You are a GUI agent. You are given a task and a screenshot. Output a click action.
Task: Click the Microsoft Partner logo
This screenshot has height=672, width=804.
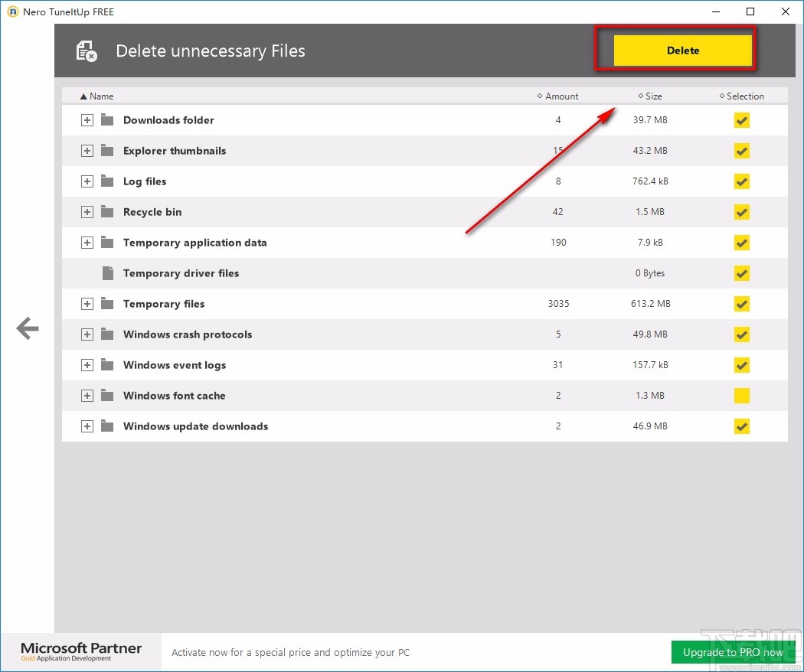(x=81, y=651)
